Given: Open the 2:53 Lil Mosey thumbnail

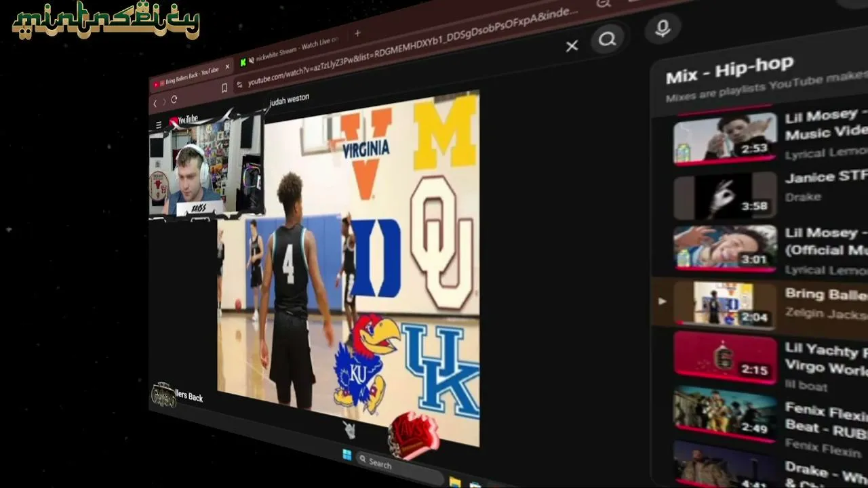Looking at the screenshot, I should click(x=725, y=139).
